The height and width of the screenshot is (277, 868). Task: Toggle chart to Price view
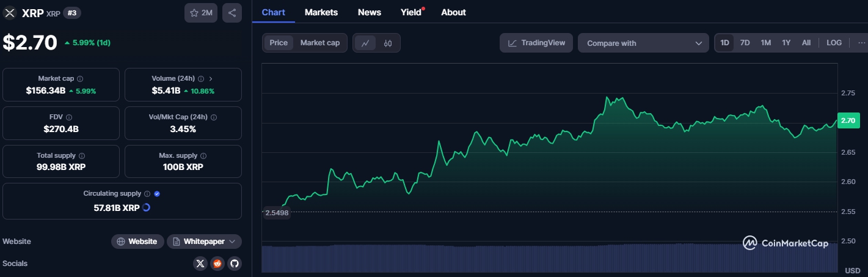[x=279, y=43]
